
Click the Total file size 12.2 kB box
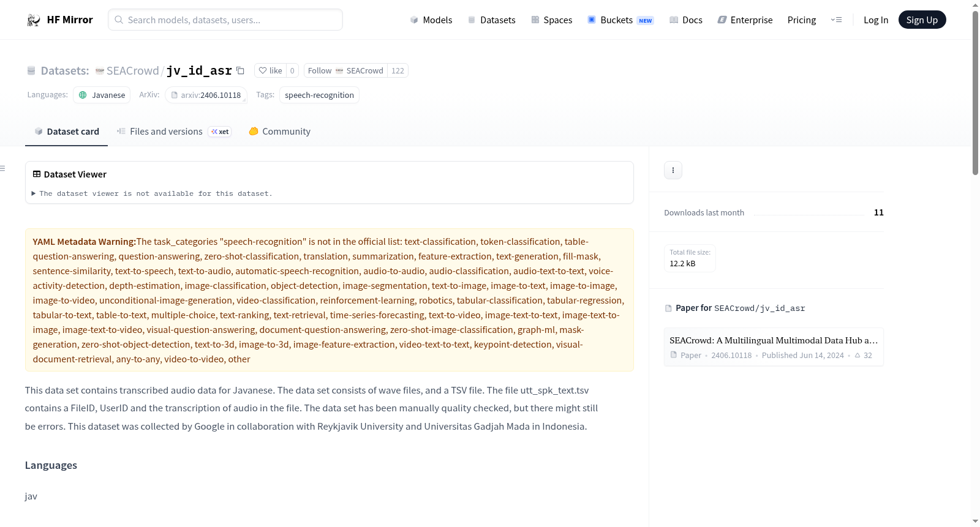[x=690, y=258]
